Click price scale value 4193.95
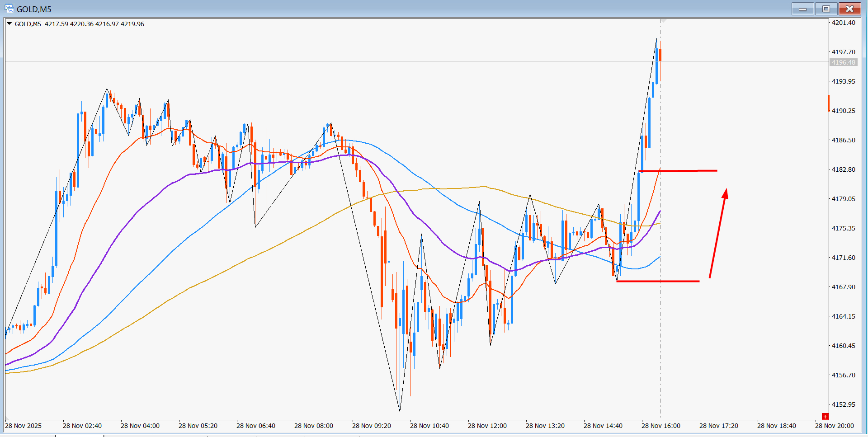This screenshot has width=868, height=437. point(844,81)
